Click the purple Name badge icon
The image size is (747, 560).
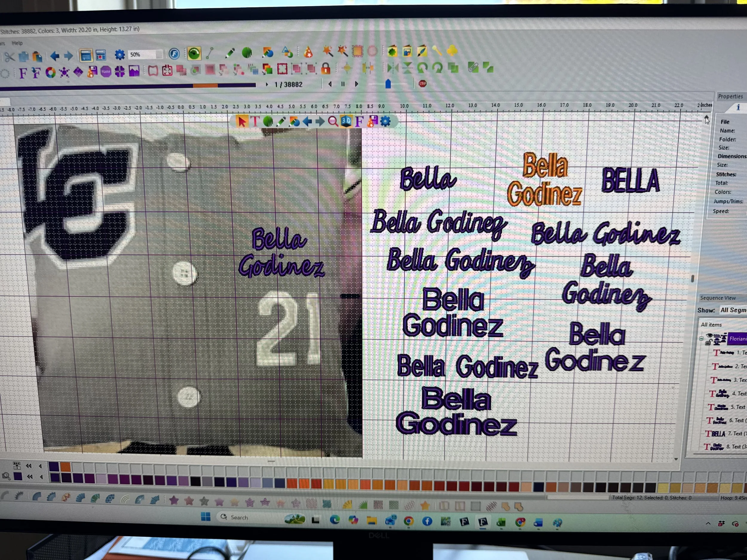106,71
